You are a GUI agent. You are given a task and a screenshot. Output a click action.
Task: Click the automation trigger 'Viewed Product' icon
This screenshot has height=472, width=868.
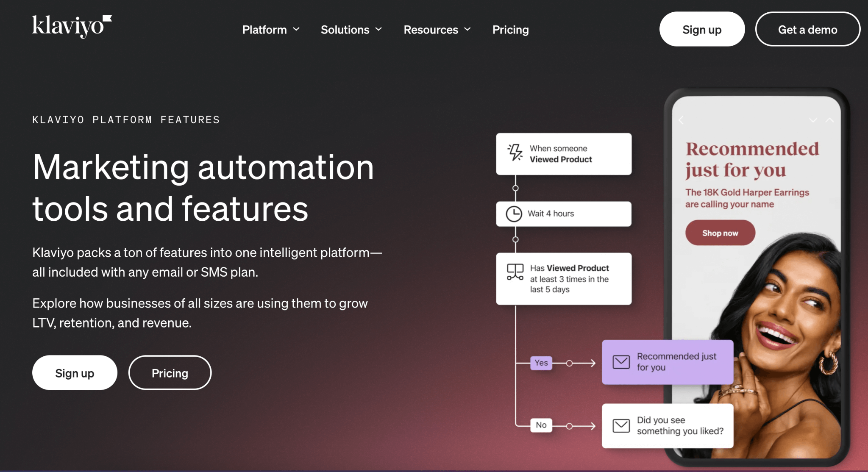click(515, 153)
